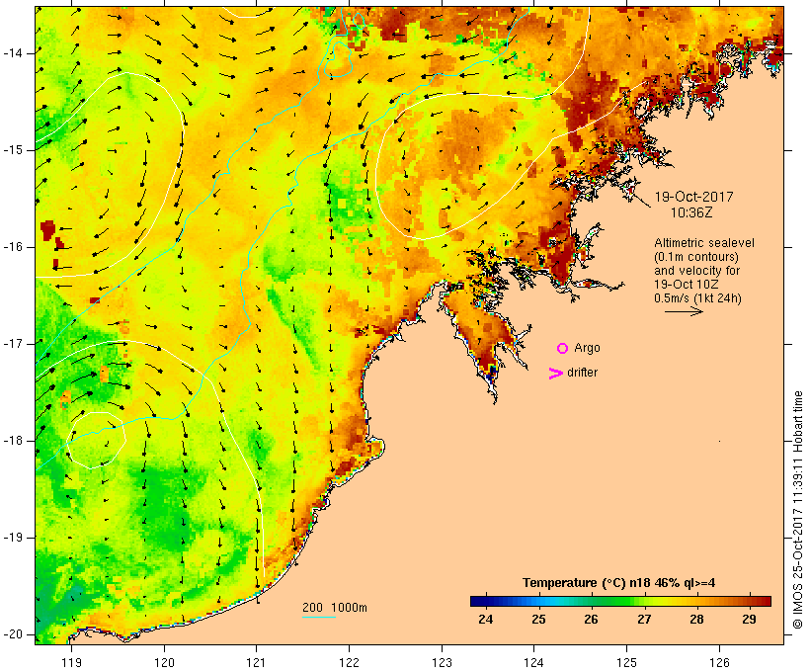Image resolution: width=810 pixels, height=672 pixels.
Task: Click the latitude axis label '-17'
Action: (x=12, y=344)
